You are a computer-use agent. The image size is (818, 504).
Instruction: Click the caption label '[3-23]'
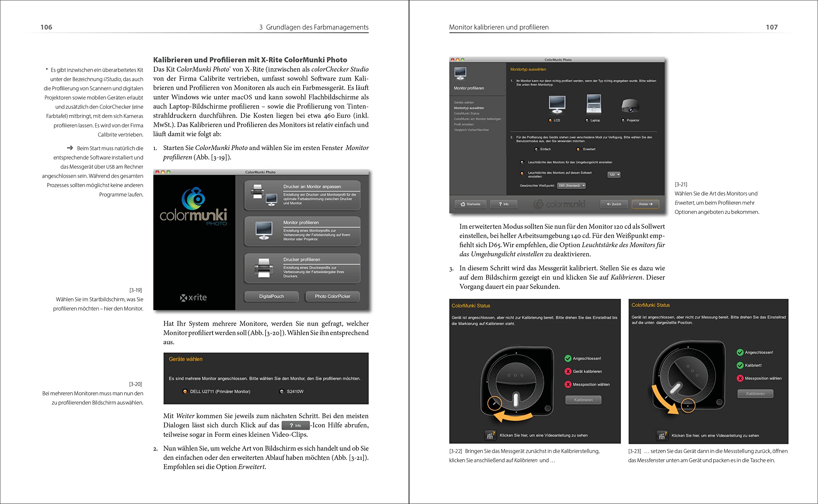635,451
